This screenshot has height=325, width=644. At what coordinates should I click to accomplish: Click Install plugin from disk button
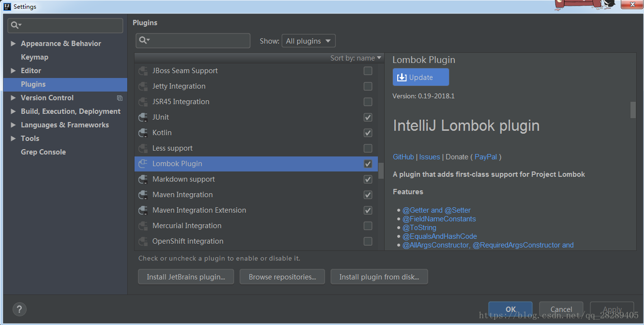(379, 277)
